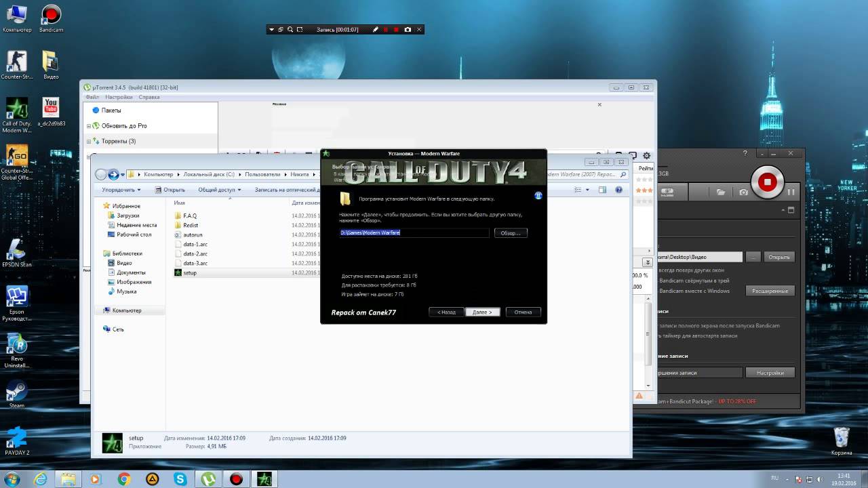Open Загрузки in Explorer sidebar

(127, 216)
